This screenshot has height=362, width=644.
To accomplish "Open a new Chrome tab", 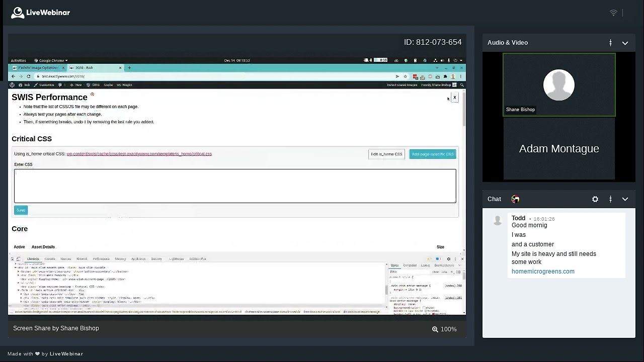I will (129, 67).
